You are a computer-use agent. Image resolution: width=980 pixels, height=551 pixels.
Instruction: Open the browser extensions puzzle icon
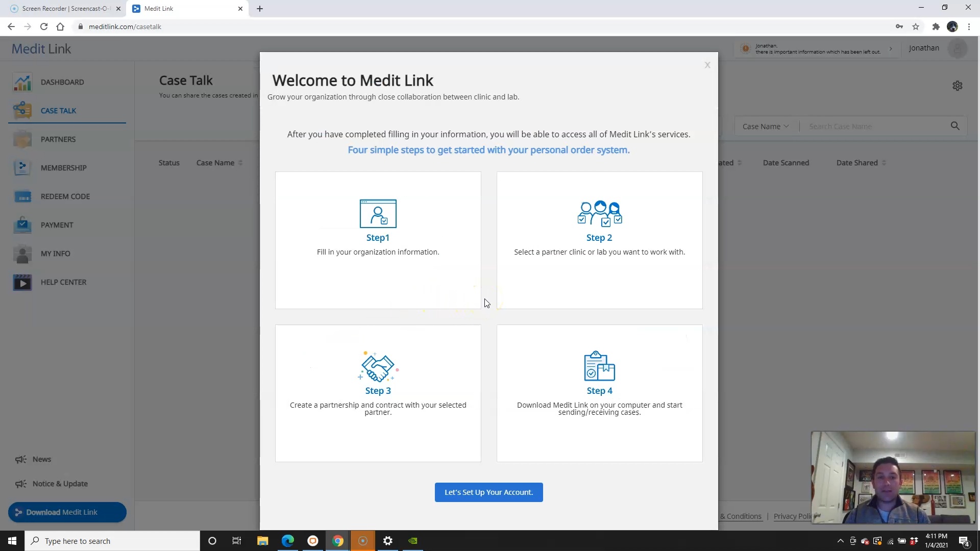click(936, 27)
